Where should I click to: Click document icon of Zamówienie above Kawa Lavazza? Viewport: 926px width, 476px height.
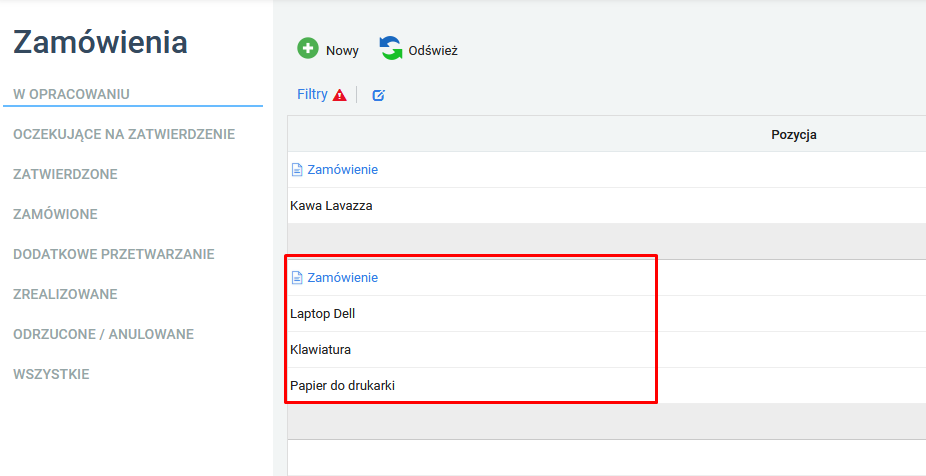(298, 170)
